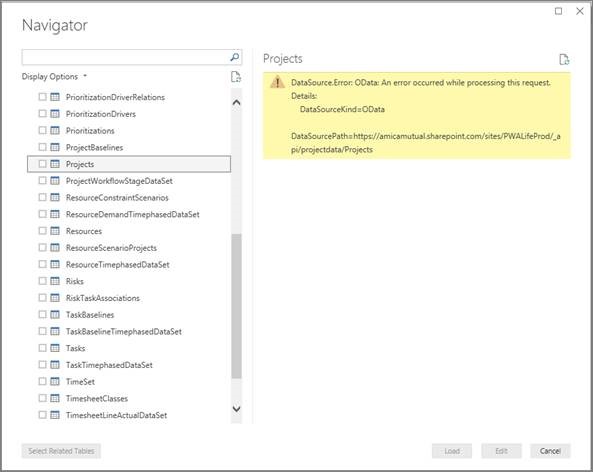Viewport: 593px width, 472px height.
Task: Tick the TimeSet checkbox
Action: (x=42, y=381)
